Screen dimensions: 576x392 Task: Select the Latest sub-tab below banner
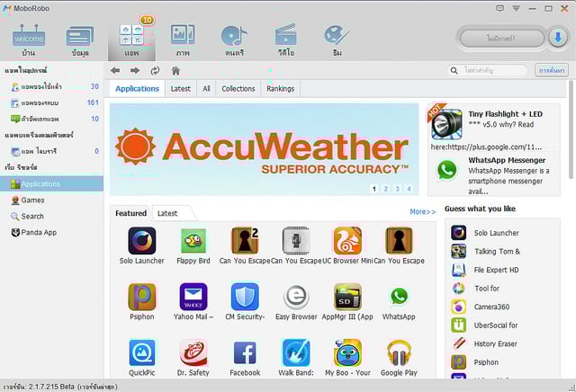(x=167, y=213)
